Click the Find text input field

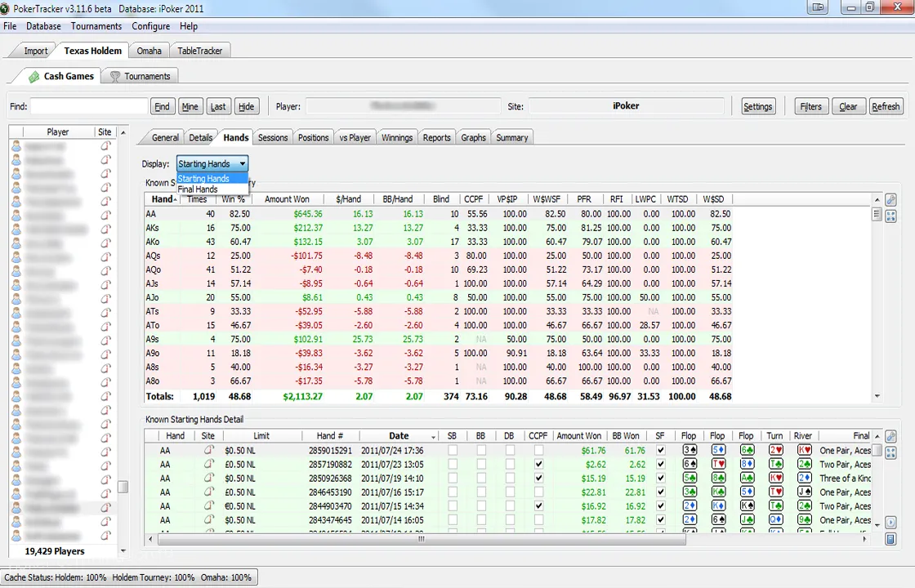(89, 106)
